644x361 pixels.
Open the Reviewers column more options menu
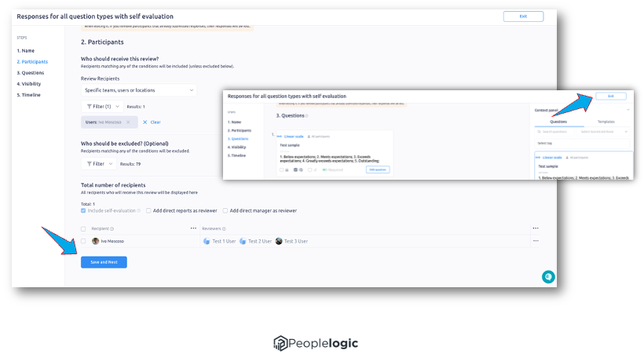(x=536, y=228)
